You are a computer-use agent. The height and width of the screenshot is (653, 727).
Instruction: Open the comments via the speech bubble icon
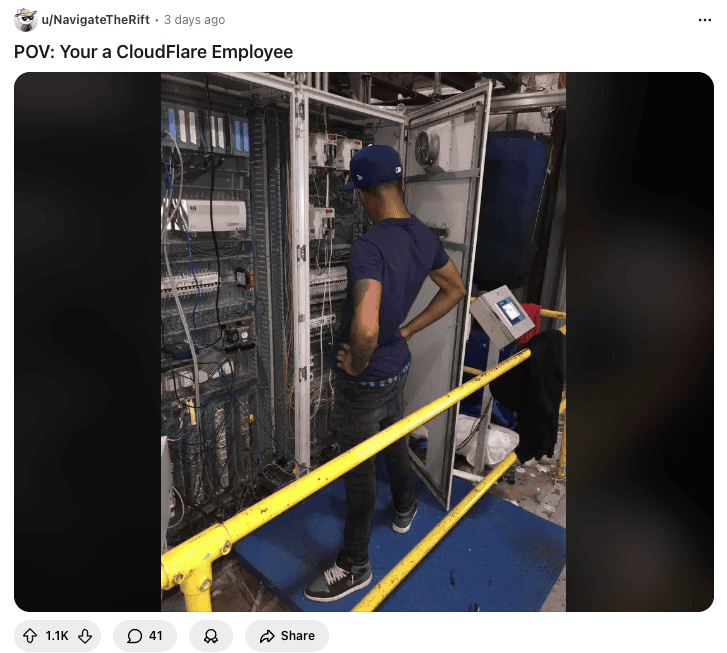[134, 635]
